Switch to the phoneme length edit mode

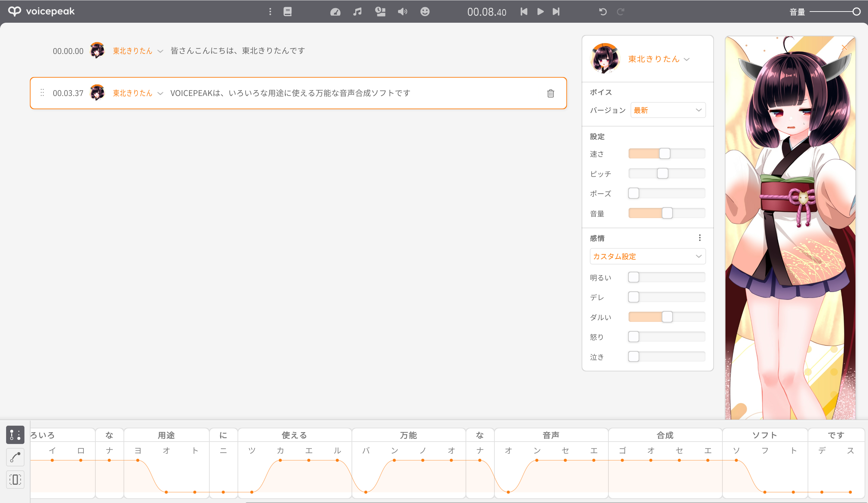(x=15, y=480)
